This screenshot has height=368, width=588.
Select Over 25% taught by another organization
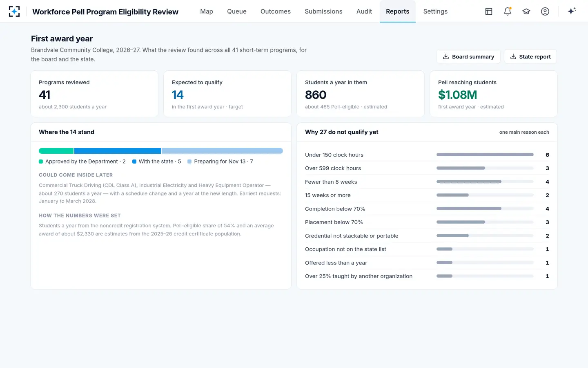[427, 276]
